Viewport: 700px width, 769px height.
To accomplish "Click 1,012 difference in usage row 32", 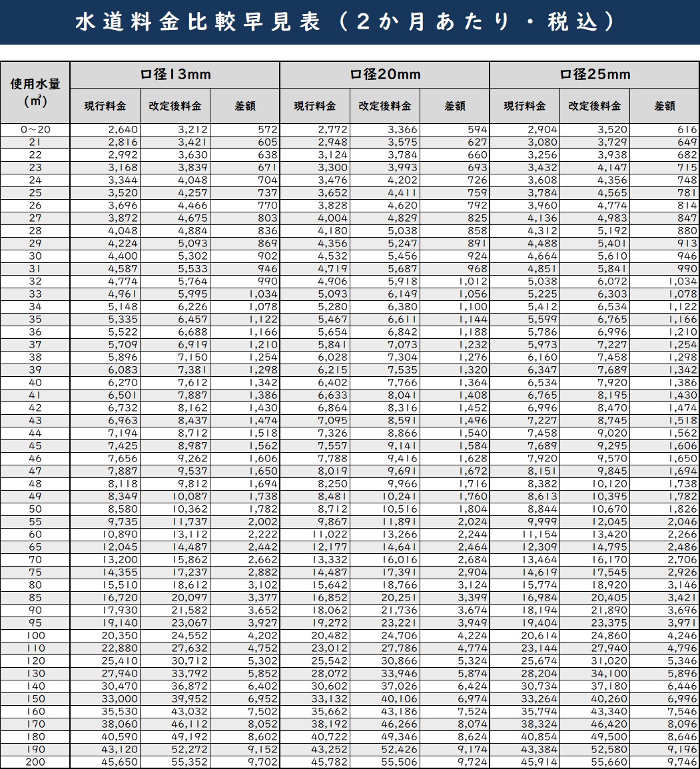I will point(474,282).
